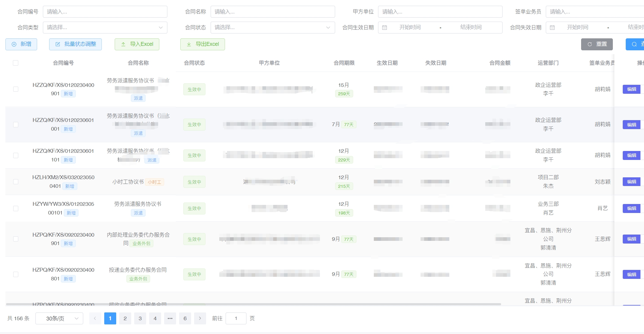This screenshot has height=334, width=644.
Task: Go to page 2 in pagination
Action: pyautogui.click(x=125, y=318)
